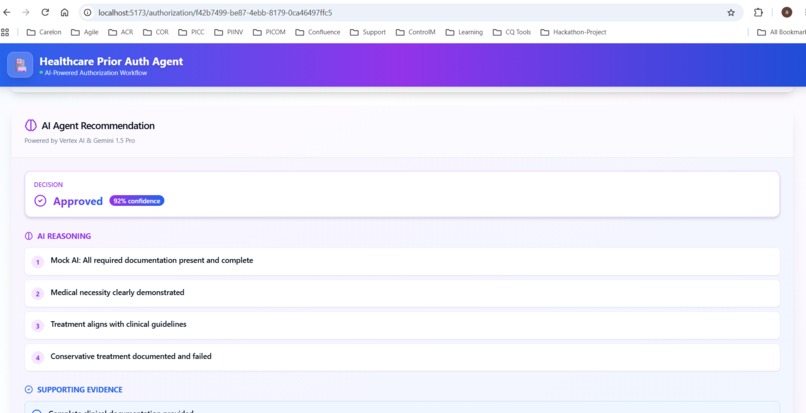Open the extensions puzzle icon
Image resolution: width=806 pixels, height=413 pixels.
tap(758, 13)
